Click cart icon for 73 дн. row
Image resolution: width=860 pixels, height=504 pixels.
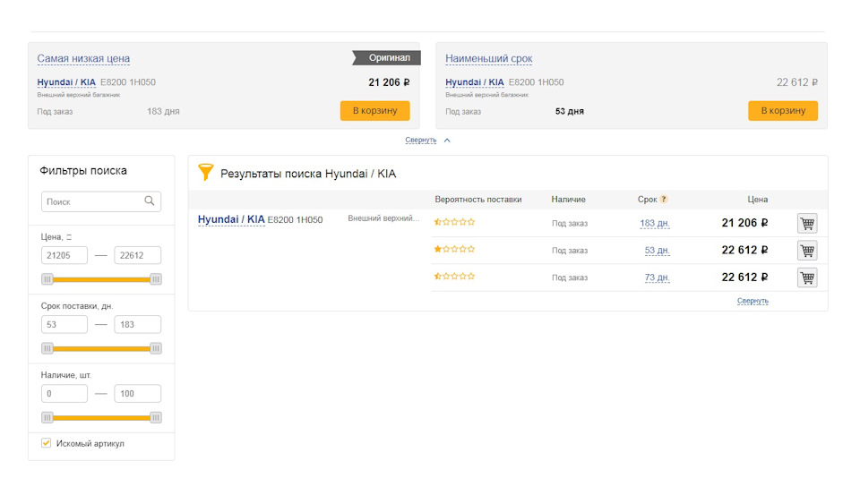coord(807,278)
